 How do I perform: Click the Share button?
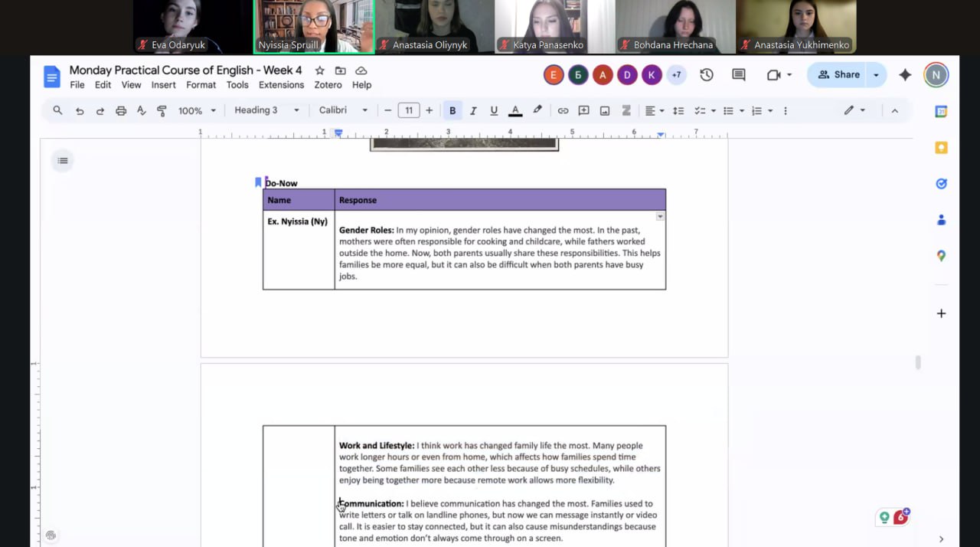pos(838,75)
